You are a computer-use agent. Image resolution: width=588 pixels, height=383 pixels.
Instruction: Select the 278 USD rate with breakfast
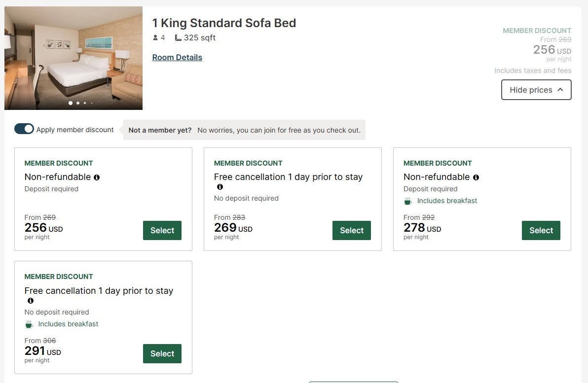[541, 230]
